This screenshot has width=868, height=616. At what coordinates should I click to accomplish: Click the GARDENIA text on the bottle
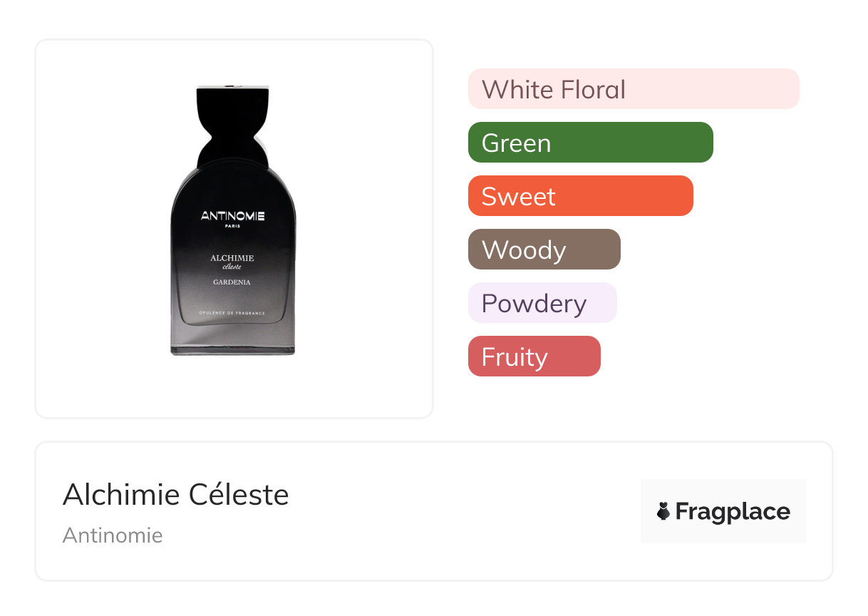coord(232,282)
